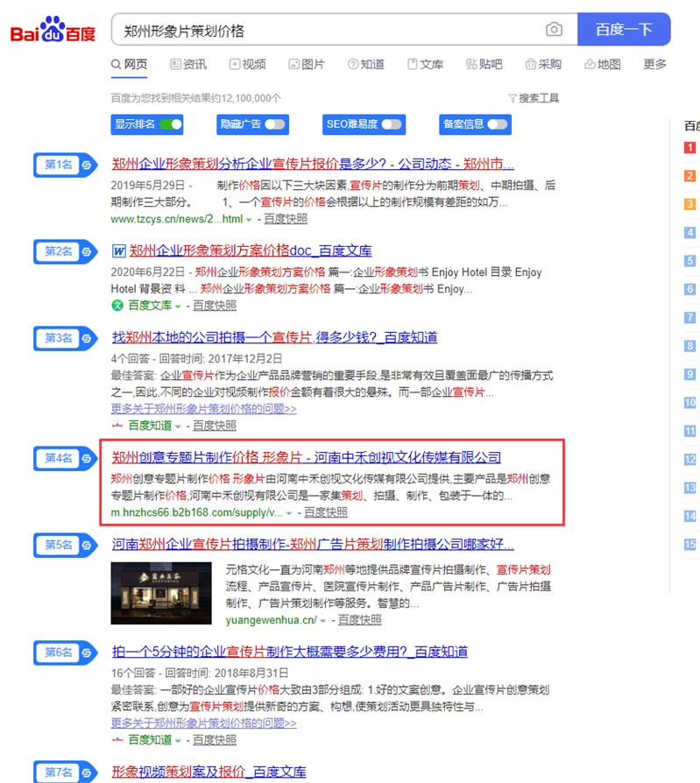Image resolution: width=700 pixels, height=783 pixels.
Task: Click the Word document icon in result 2
Action: [118, 251]
